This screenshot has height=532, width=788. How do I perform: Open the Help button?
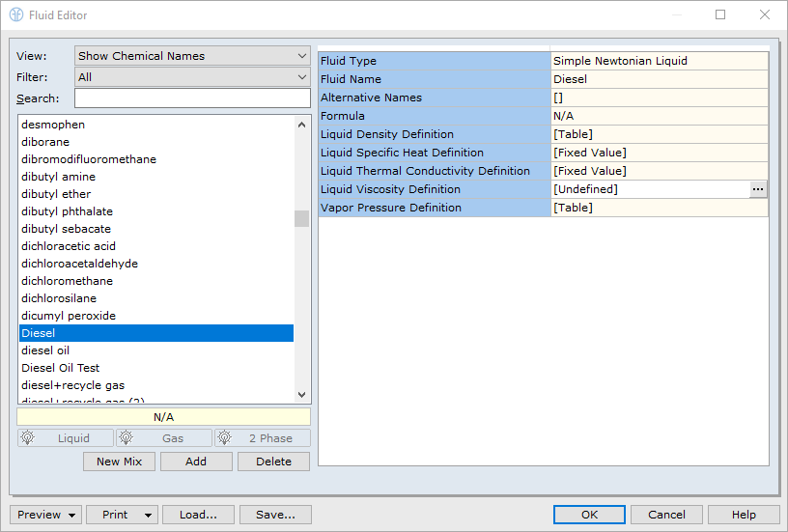(x=744, y=515)
